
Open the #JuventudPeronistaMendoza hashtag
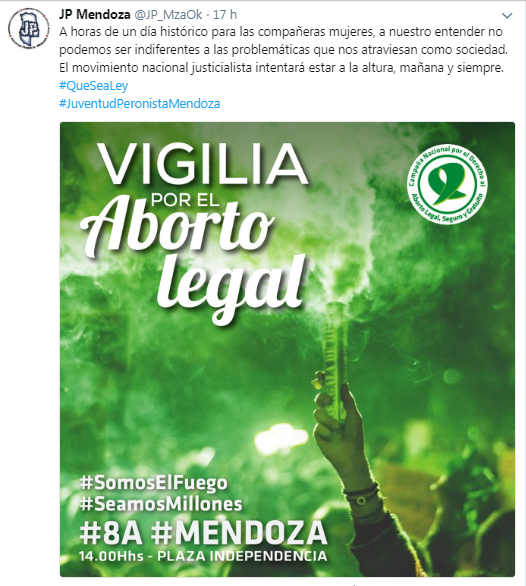139,104
